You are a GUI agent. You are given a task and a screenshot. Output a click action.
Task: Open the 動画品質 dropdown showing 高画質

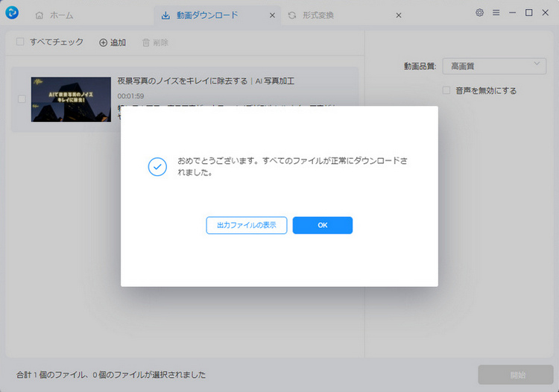pos(494,66)
